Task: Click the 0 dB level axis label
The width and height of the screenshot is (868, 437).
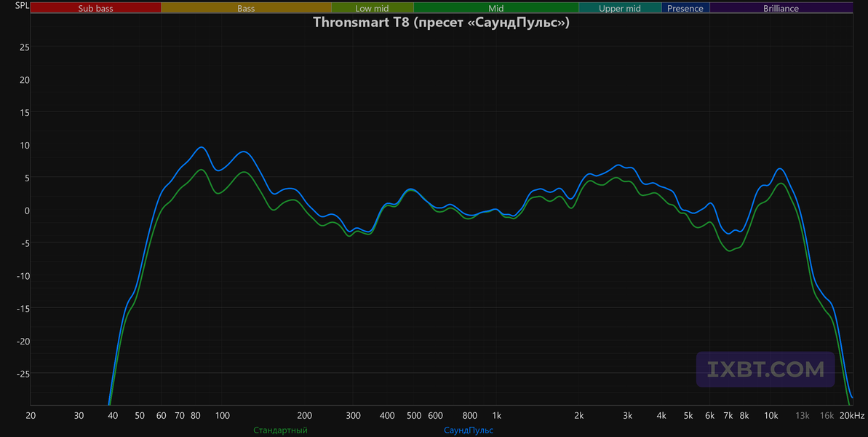Action: click(x=27, y=210)
